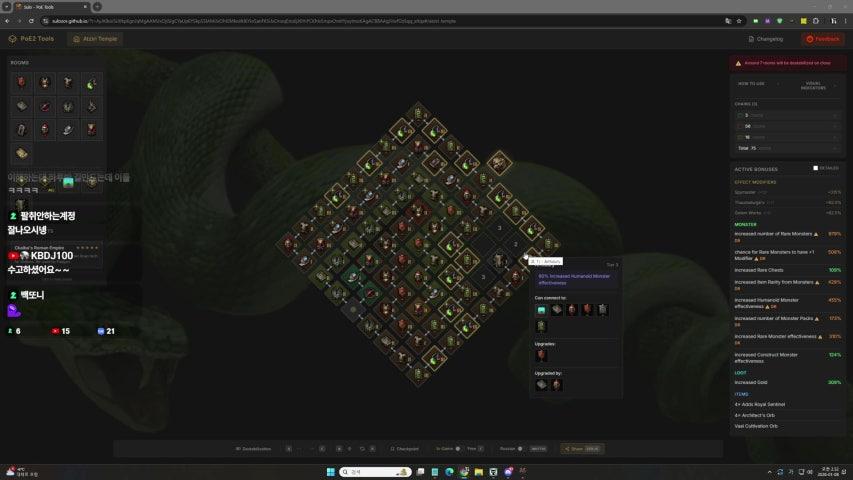Click the Windows taskbar search box
Image resolution: width=853 pixels, height=480 pixels.
pyautogui.click(x=373, y=471)
